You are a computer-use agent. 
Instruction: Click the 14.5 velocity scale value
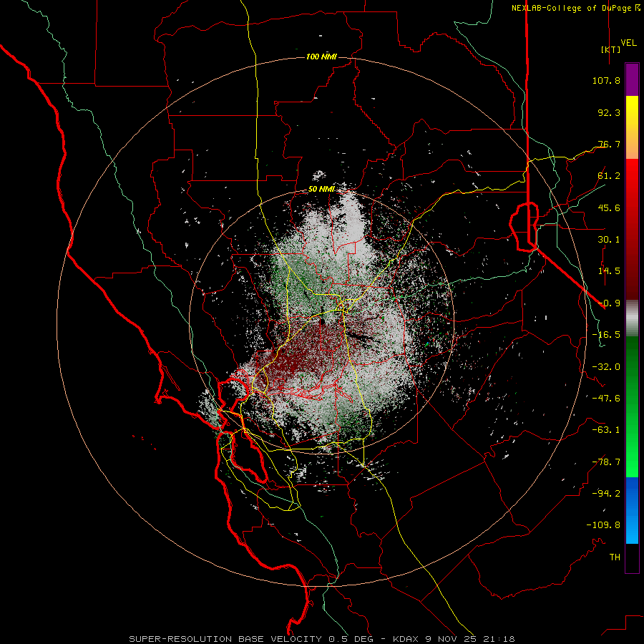pyautogui.click(x=609, y=271)
